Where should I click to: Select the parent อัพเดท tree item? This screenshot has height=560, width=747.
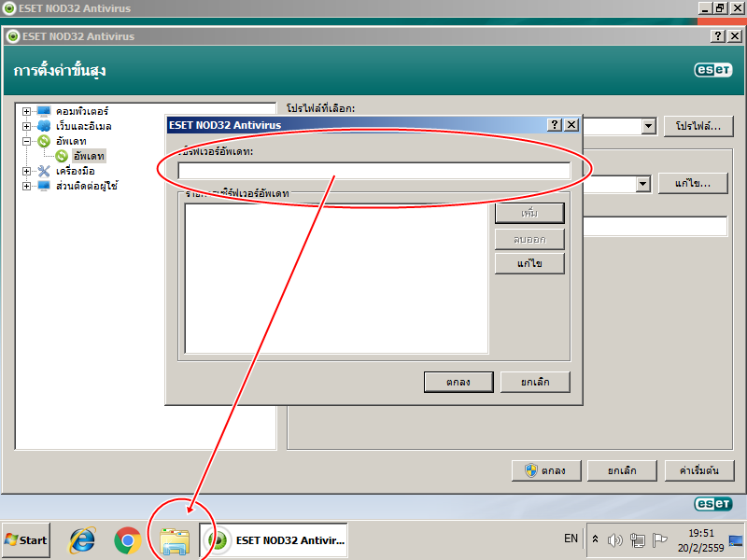tap(71, 141)
